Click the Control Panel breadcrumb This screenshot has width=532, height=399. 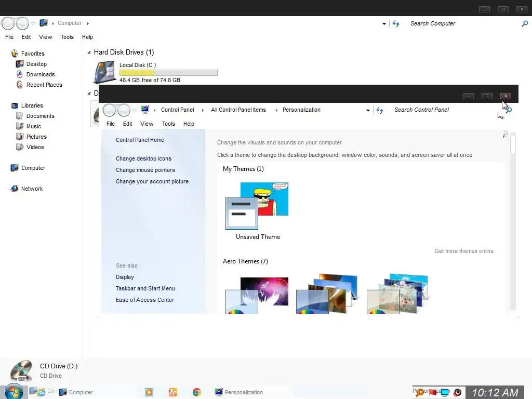[x=178, y=110]
